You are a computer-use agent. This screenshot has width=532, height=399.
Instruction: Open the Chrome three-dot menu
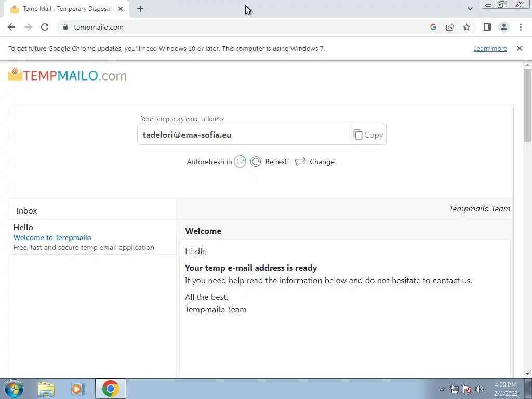pyautogui.click(x=521, y=27)
